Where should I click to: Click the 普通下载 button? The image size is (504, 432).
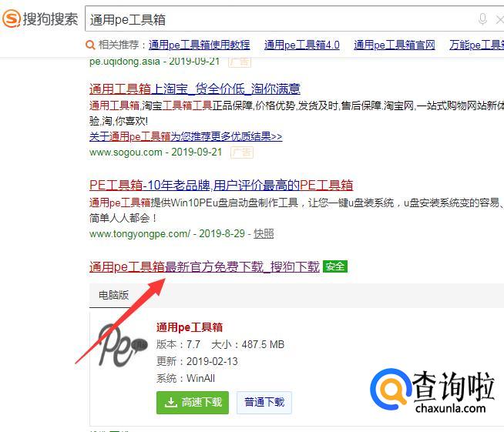pos(264,402)
